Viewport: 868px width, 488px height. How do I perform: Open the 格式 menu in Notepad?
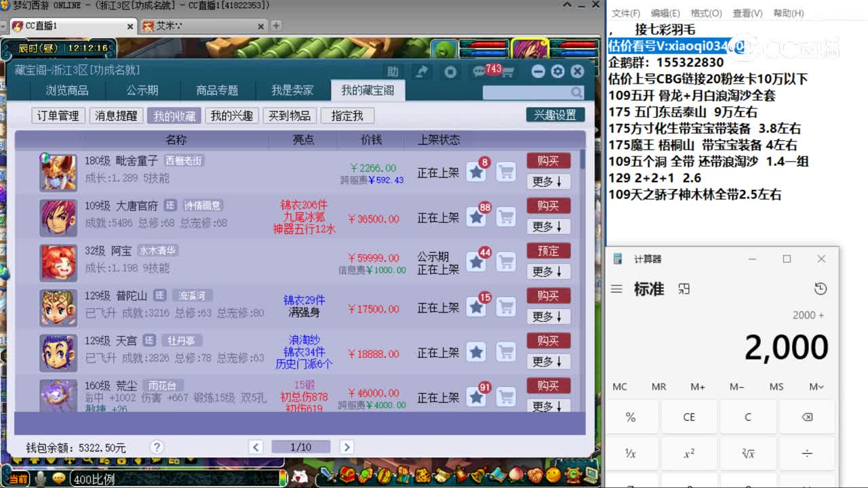coord(707,13)
